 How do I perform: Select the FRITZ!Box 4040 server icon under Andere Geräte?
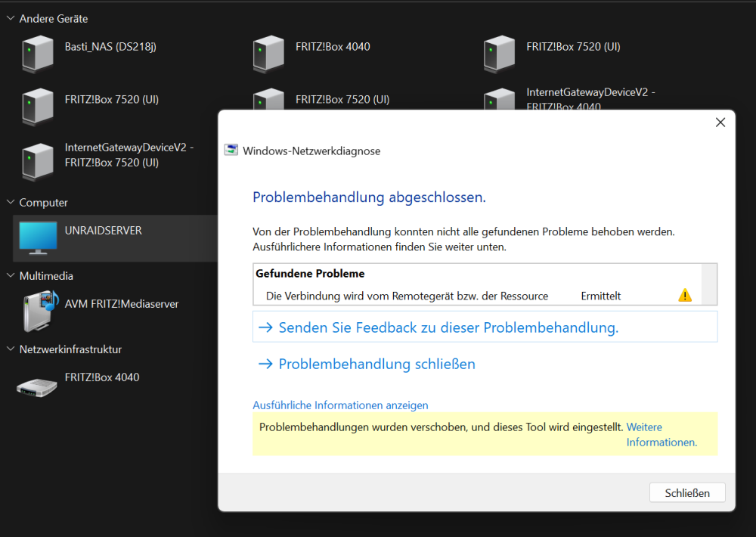click(x=268, y=54)
